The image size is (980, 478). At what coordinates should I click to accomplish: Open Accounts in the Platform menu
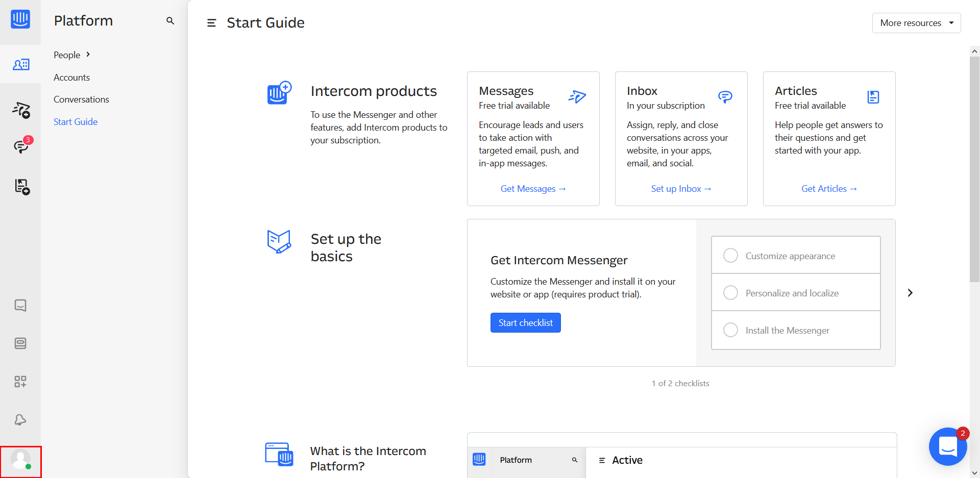(72, 78)
